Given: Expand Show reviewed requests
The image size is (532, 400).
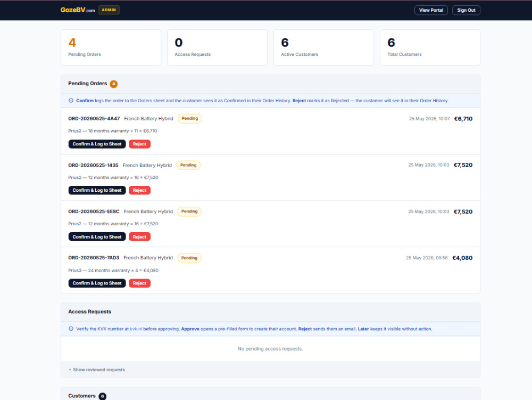Looking at the screenshot, I should [97, 370].
